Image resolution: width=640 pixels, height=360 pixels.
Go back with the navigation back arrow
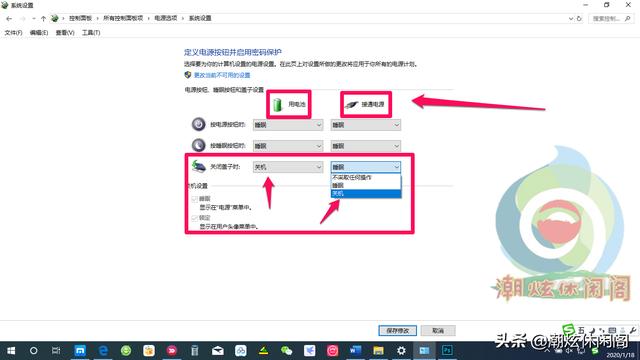[x=9, y=18]
